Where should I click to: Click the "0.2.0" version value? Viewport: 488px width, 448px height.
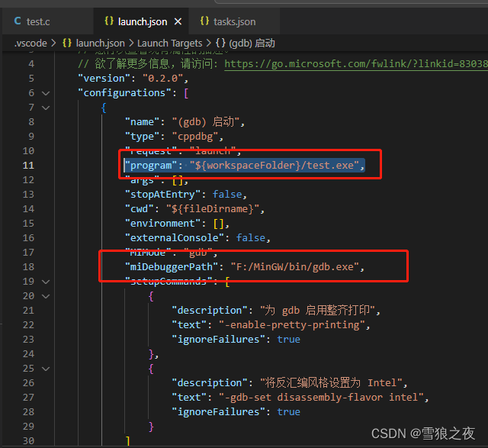[163, 79]
